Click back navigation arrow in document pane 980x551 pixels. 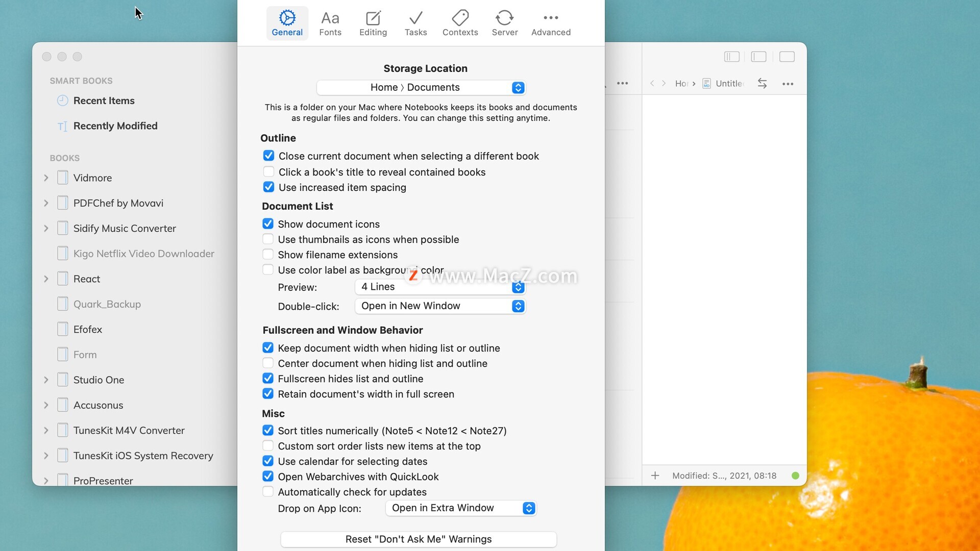[652, 83]
